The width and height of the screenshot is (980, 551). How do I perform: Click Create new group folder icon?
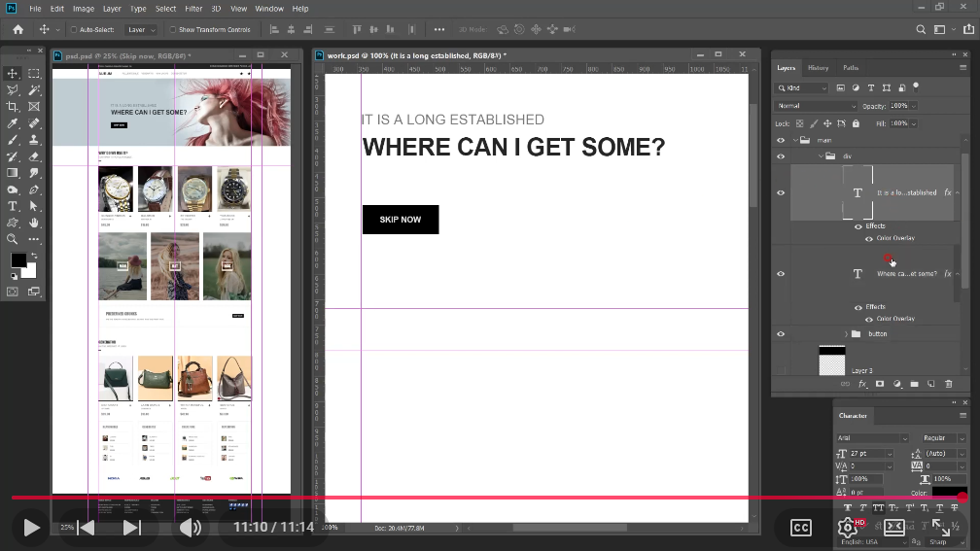(x=914, y=384)
